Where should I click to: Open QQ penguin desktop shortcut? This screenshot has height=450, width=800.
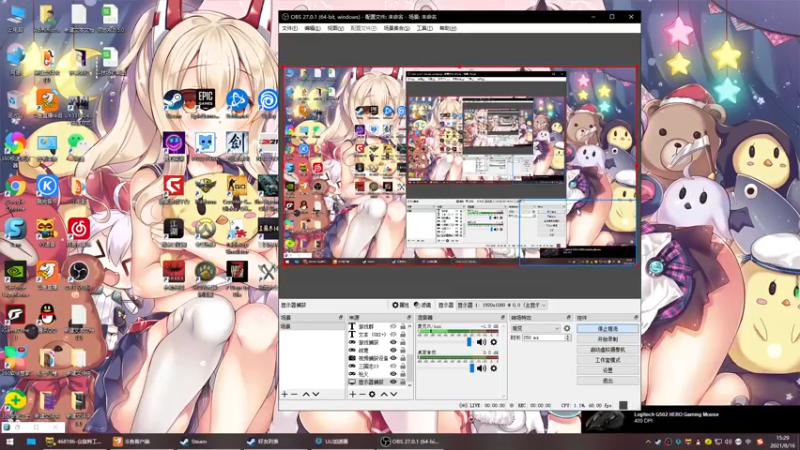pos(47,316)
